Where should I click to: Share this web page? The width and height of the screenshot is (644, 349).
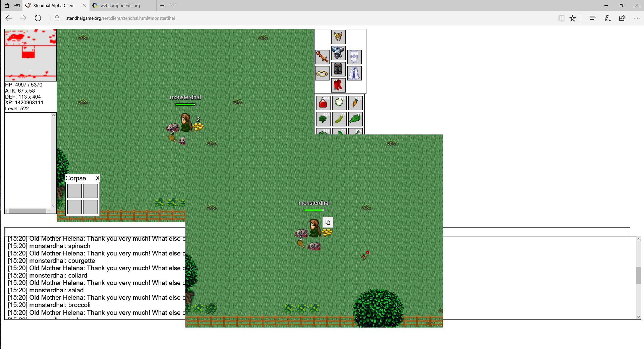(x=622, y=18)
